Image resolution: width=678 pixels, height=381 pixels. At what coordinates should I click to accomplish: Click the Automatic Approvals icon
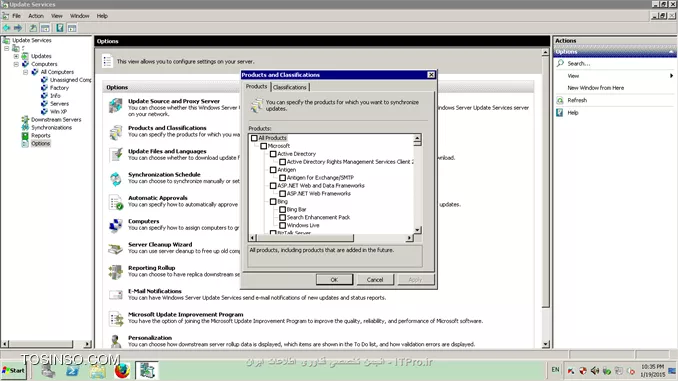click(115, 202)
